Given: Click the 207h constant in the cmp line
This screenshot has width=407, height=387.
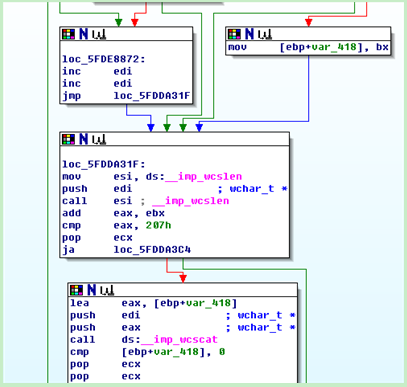Looking at the screenshot, I should coord(158,226).
